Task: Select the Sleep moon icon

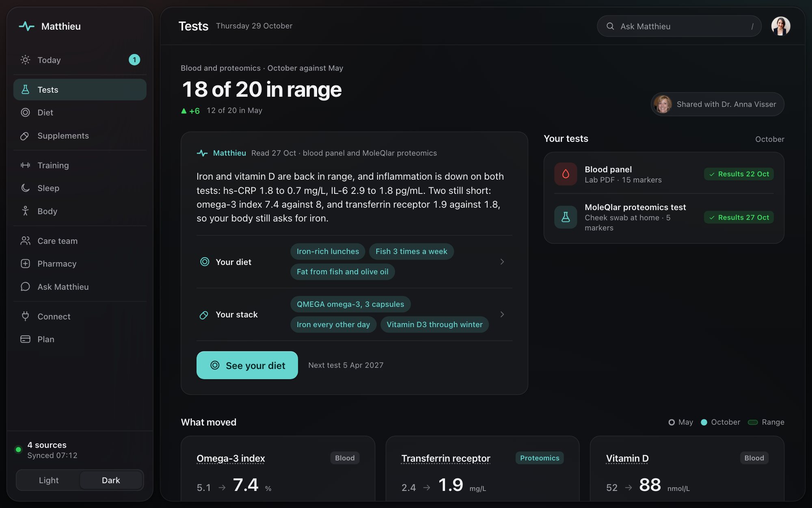Action: [25, 188]
